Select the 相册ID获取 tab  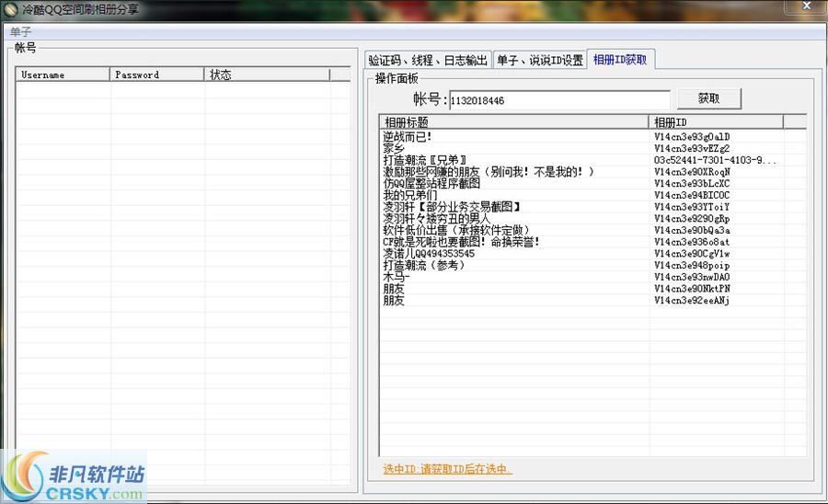[x=620, y=60]
